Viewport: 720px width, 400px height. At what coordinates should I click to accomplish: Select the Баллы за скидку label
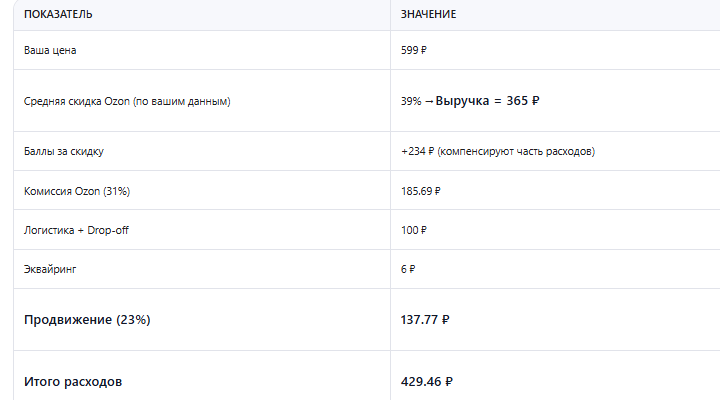[x=64, y=151]
